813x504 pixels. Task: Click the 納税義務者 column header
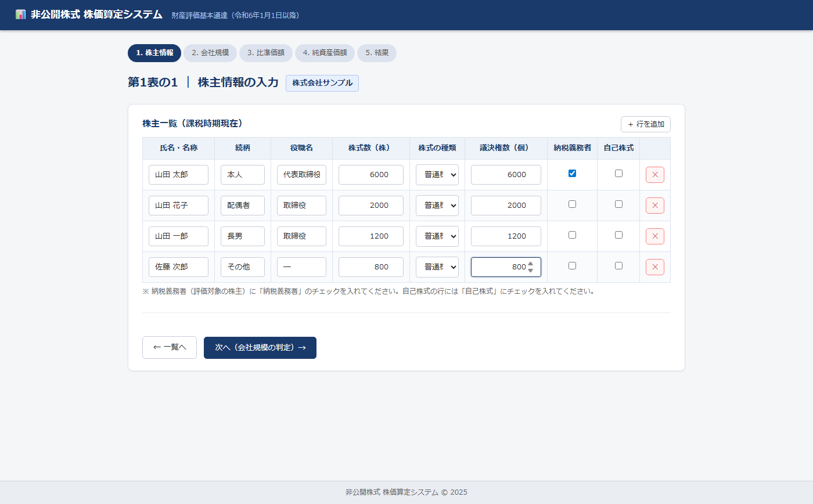coord(572,148)
